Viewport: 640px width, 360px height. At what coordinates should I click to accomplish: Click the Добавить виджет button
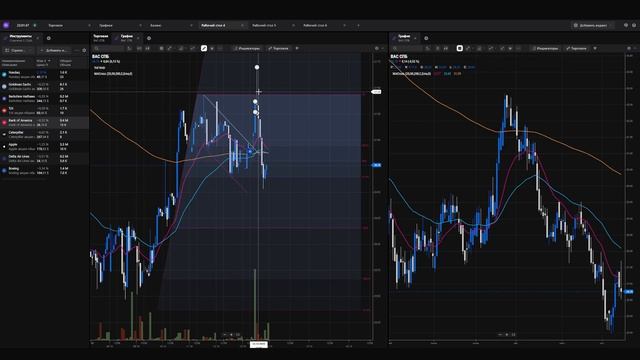tap(592, 25)
